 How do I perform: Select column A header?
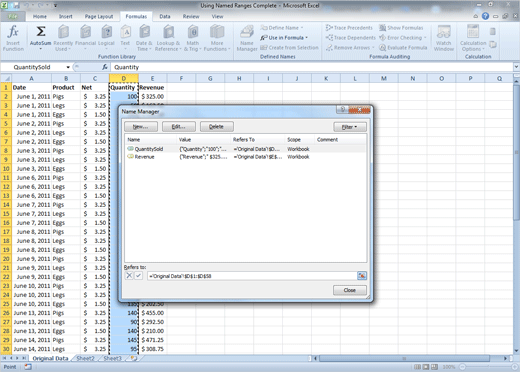(x=31, y=79)
